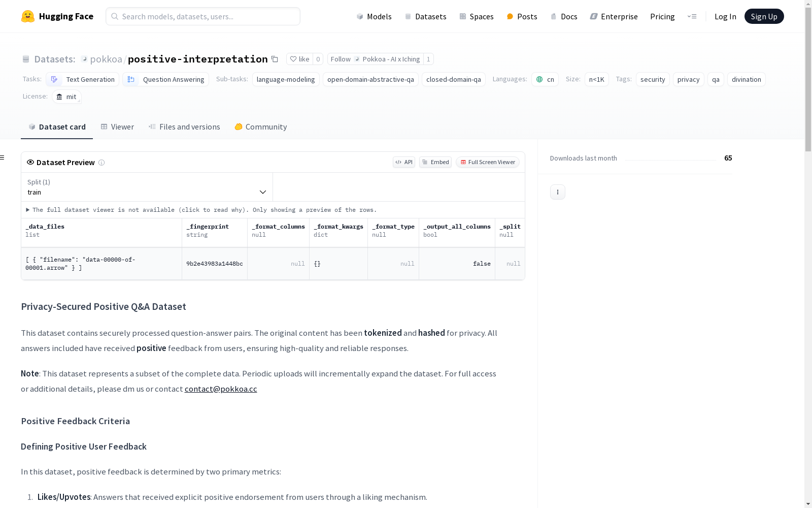This screenshot has height=508, width=812.
Task: Click the dataset icon beside Datasets label
Action: pyautogui.click(x=26, y=59)
